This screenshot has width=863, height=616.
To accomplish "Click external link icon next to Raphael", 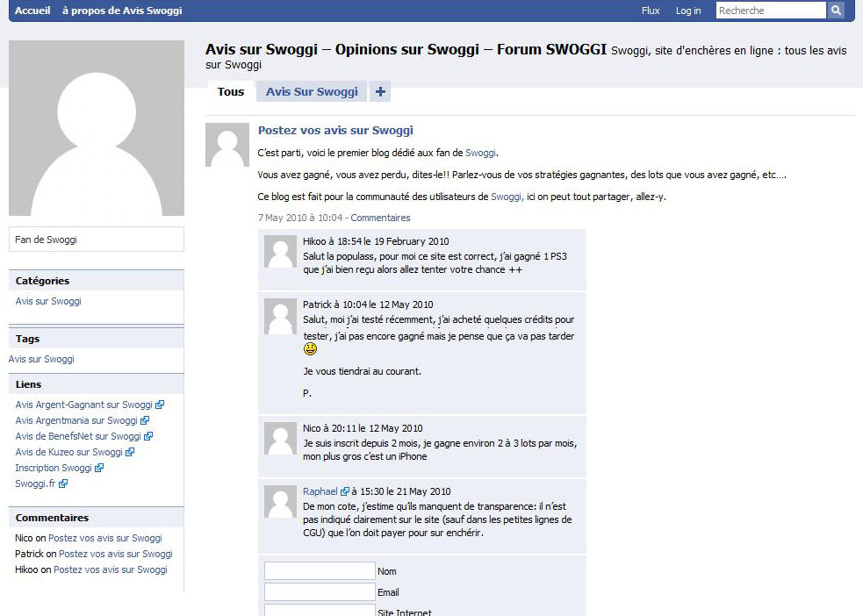I will (x=344, y=491).
